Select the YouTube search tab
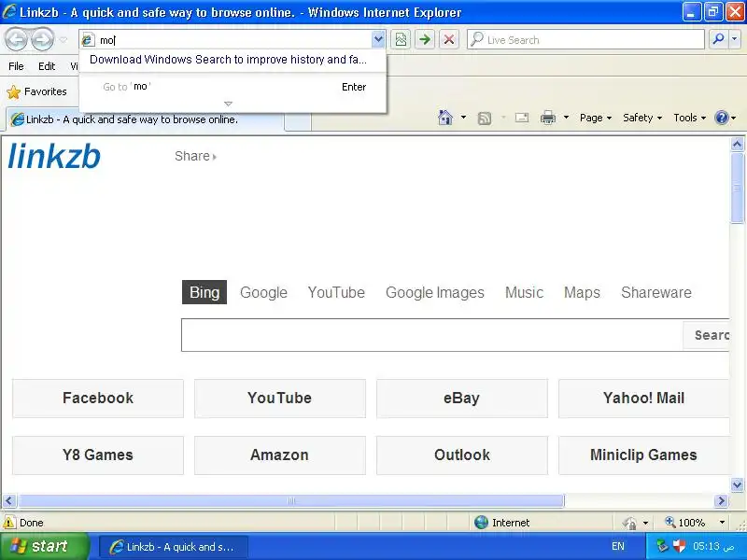 point(336,292)
